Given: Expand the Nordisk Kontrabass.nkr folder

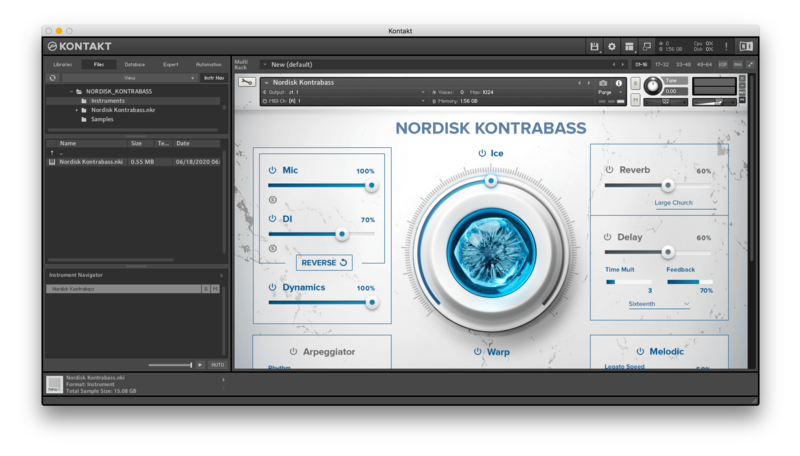Looking at the screenshot, I should 77,110.
